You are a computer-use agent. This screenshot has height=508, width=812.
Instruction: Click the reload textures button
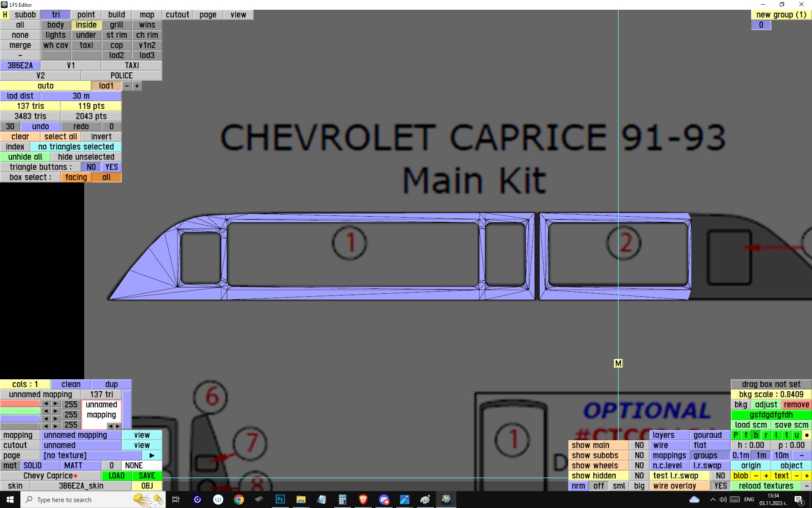point(765,486)
